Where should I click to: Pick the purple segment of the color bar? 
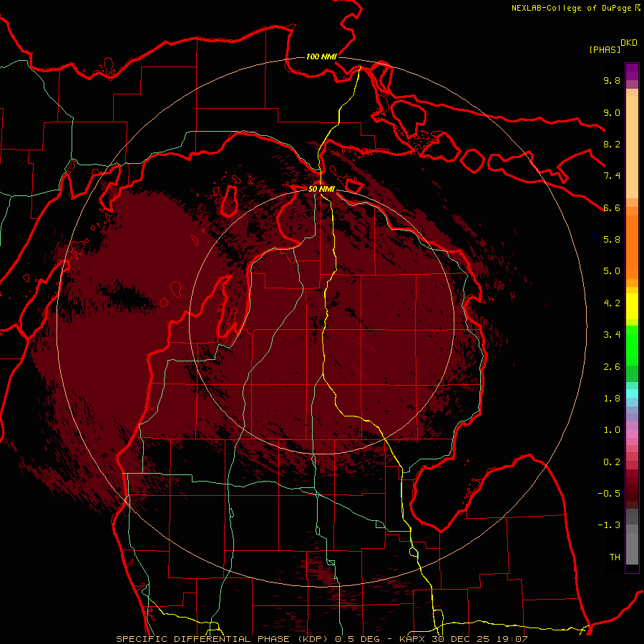click(x=632, y=72)
